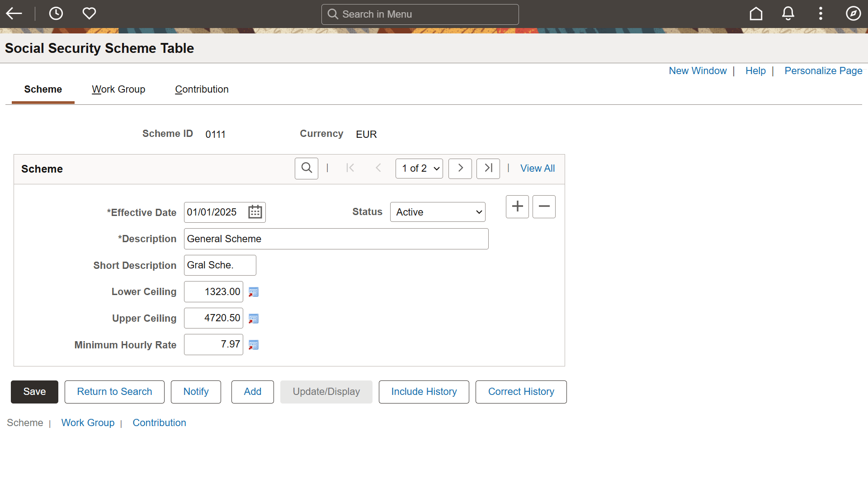
Task: Expand the 1 of 2 row selector
Action: (x=419, y=169)
